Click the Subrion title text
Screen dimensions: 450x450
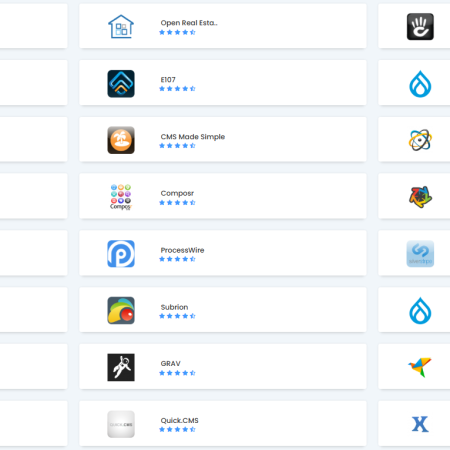pos(174,307)
